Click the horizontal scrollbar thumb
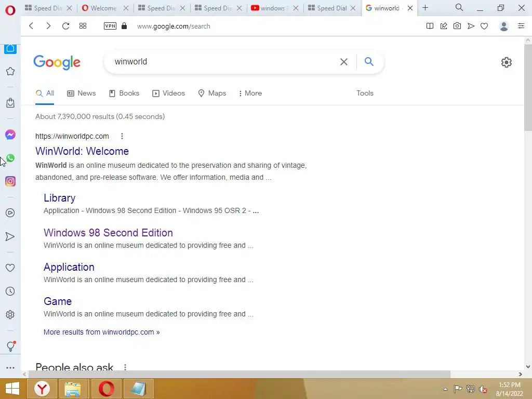Screen dimensions: 532x399 click(x=239, y=374)
